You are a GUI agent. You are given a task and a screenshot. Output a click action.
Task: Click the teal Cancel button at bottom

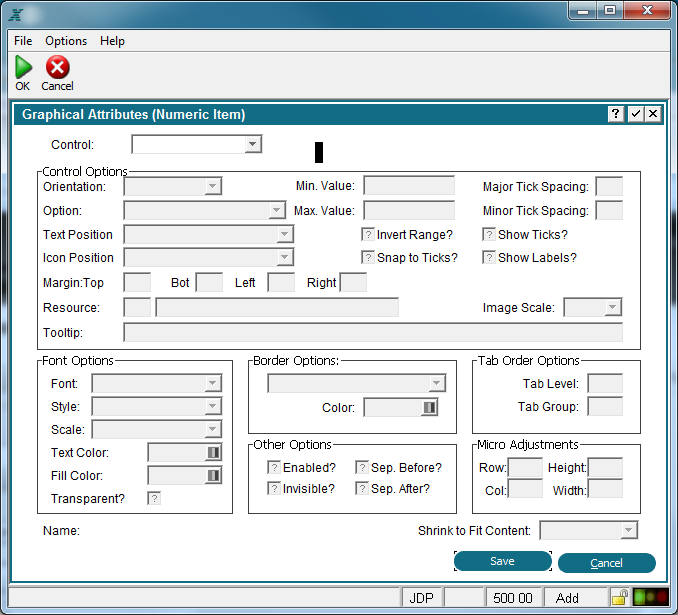607,563
